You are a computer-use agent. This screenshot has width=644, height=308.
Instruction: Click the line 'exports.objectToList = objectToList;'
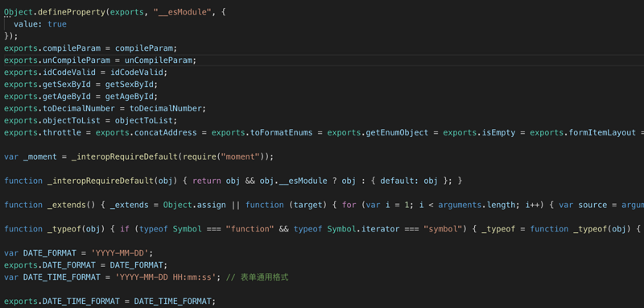[x=90, y=121]
